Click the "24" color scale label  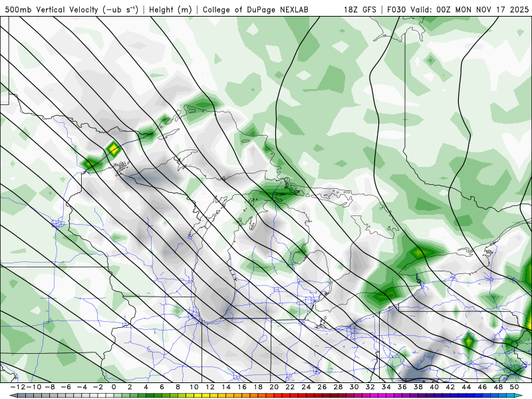[306, 387]
